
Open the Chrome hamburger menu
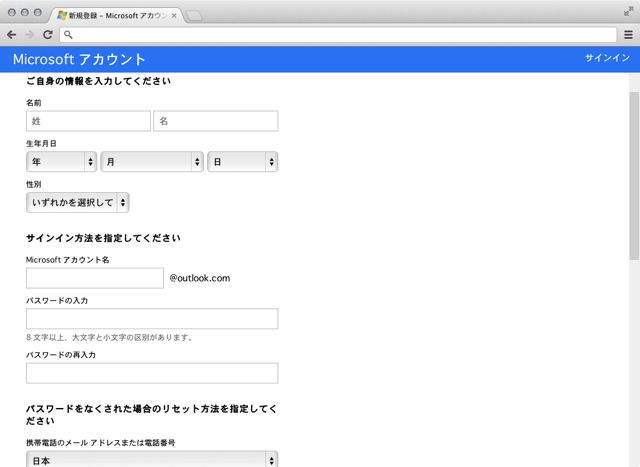pos(628,35)
